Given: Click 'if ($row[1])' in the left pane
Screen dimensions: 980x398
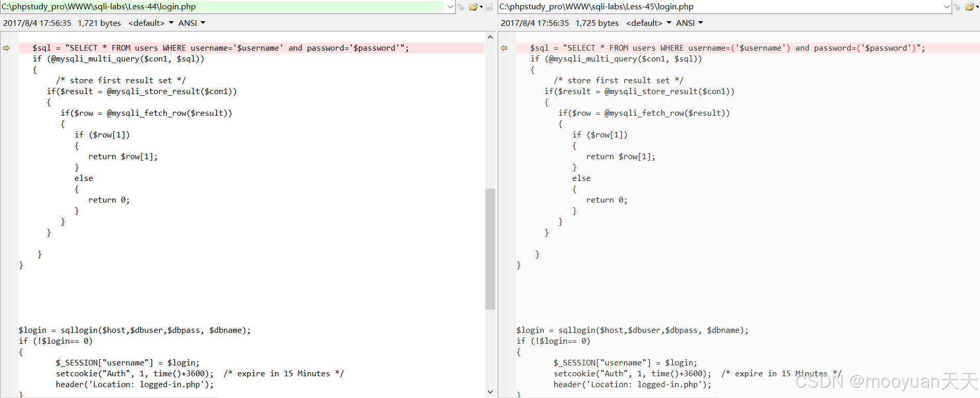Looking at the screenshot, I should (x=102, y=135).
